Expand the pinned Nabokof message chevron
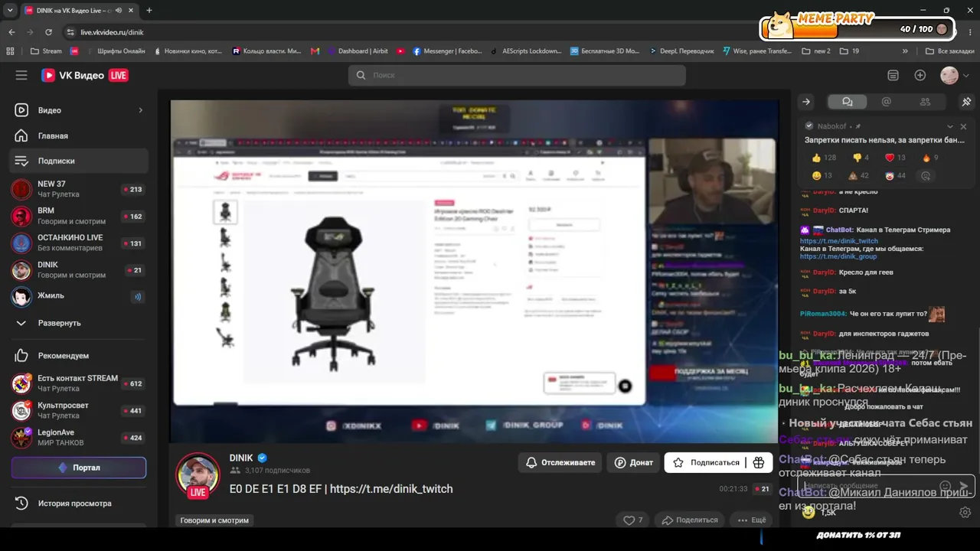980x551 pixels. click(950, 126)
